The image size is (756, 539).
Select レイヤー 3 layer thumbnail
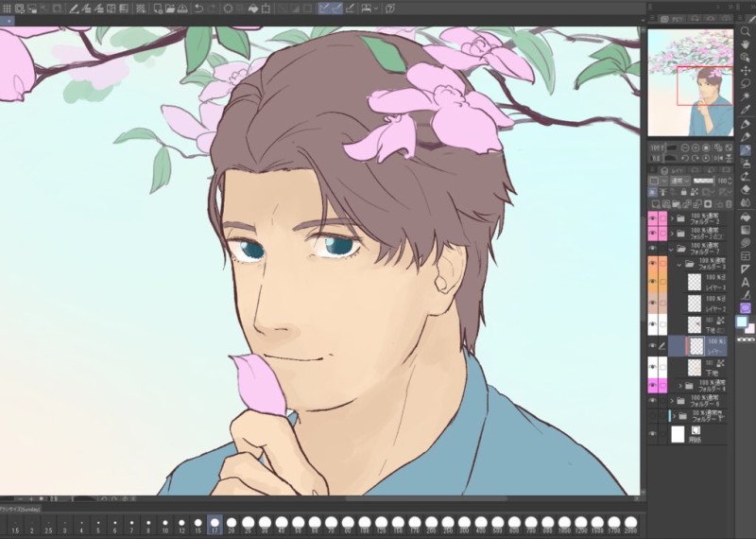tap(695, 283)
